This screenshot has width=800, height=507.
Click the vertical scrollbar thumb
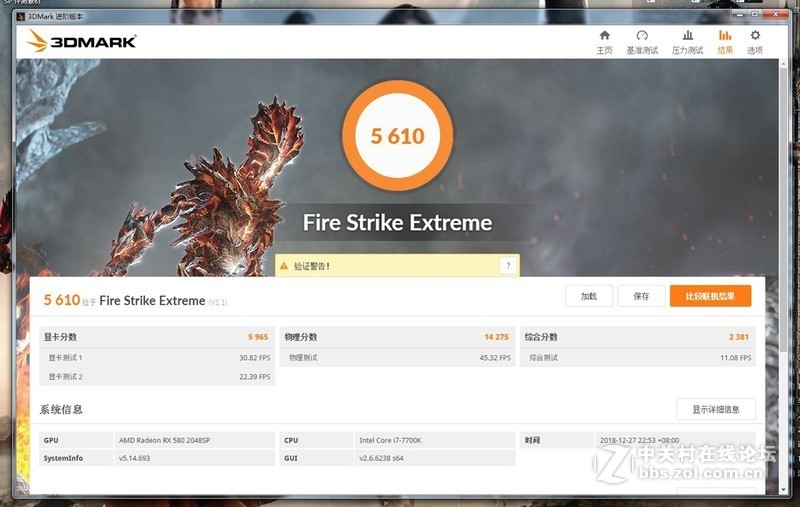pyautogui.click(x=784, y=209)
